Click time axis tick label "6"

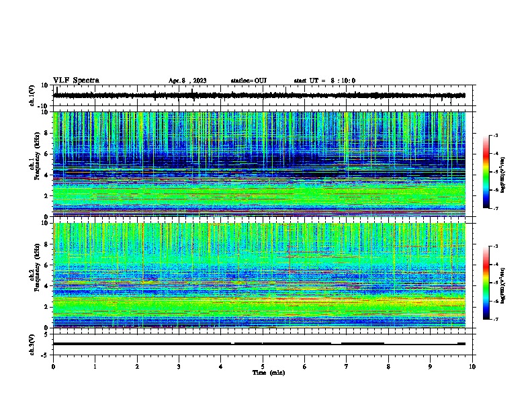(x=305, y=367)
